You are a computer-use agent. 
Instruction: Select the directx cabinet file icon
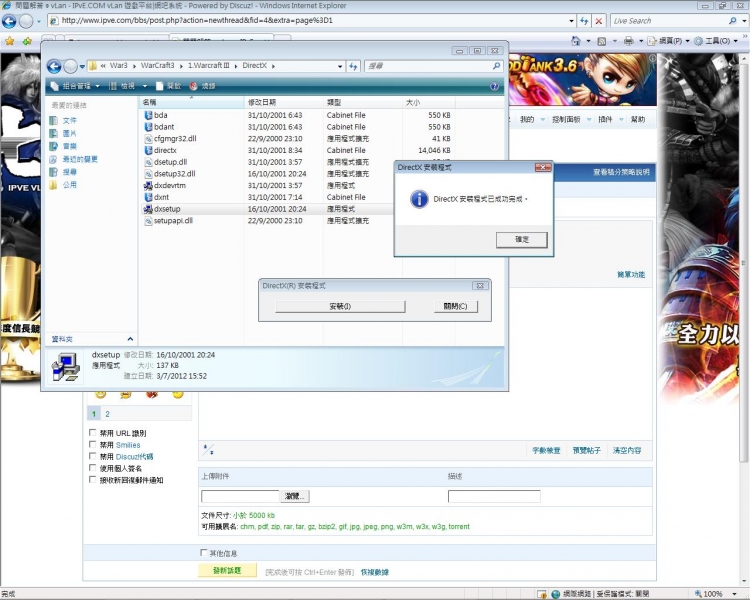(147, 151)
